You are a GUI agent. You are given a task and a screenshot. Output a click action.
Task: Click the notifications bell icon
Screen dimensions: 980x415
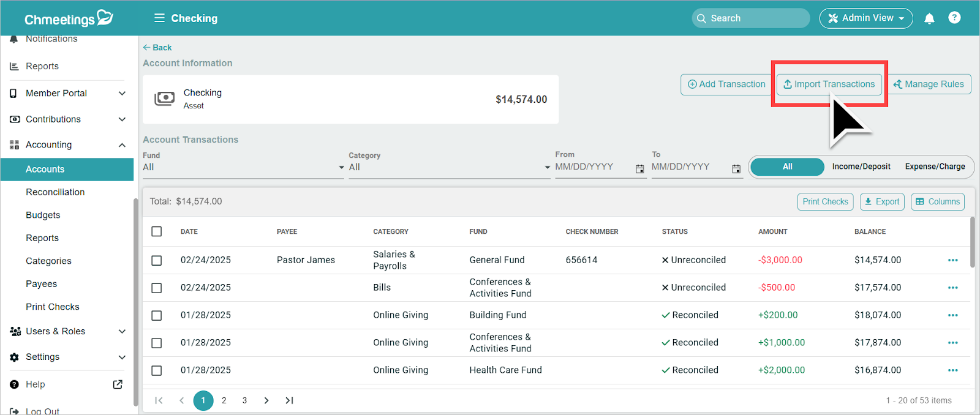click(x=929, y=18)
